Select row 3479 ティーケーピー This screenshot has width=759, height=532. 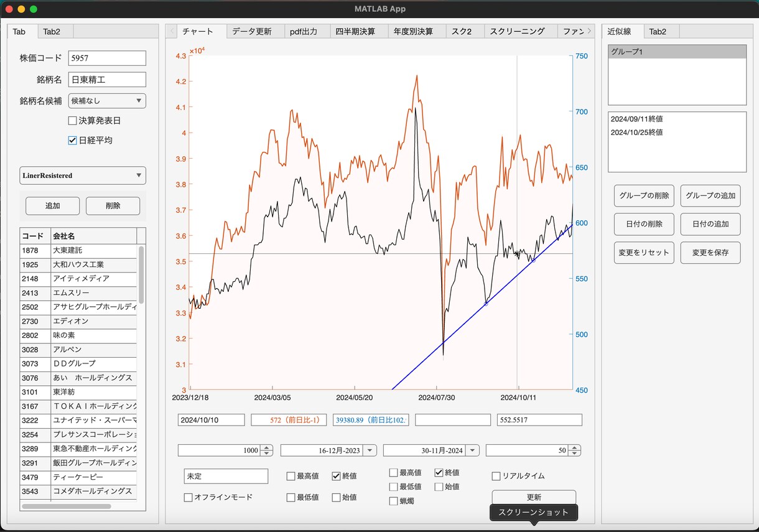pyautogui.click(x=78, y=477)
